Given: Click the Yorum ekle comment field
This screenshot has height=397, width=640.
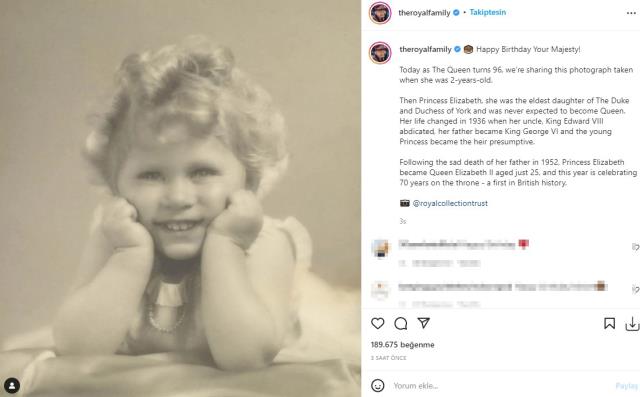Looking at the screenshot, I should click(x=502, y=386).
